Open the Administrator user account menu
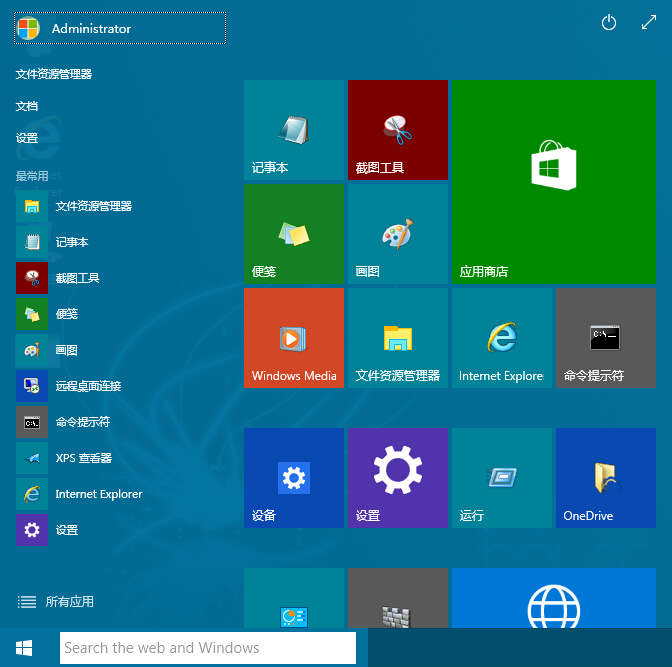The width and height of the screenshot is (672, 667). (120, 29)
